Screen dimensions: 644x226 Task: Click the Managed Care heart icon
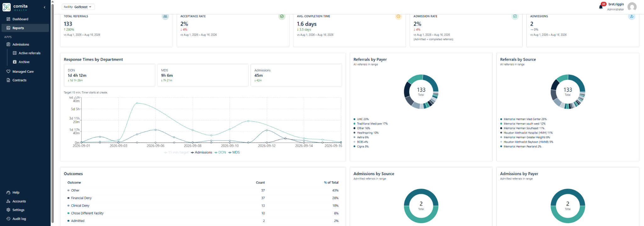pyautogui.click(x=8, y=71)
